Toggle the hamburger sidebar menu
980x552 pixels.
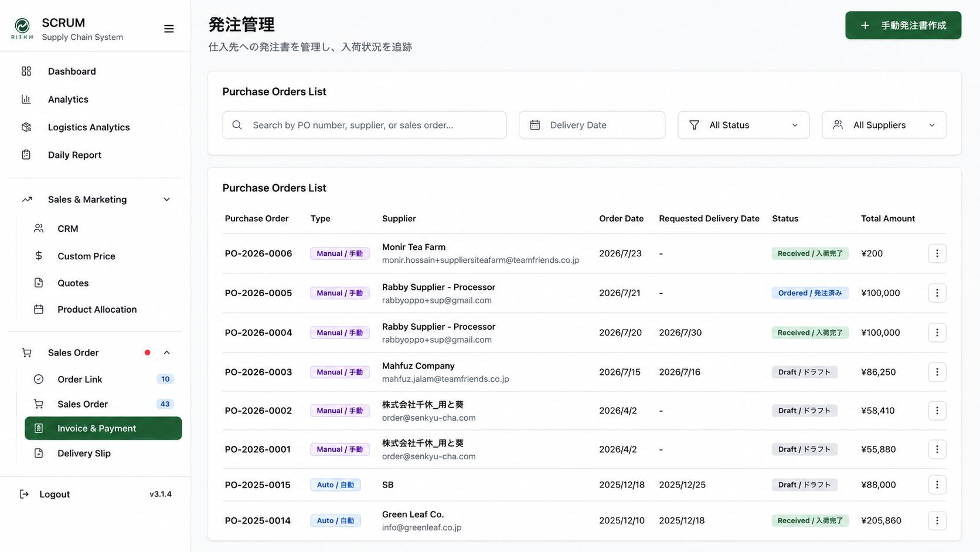coord(169,29)
